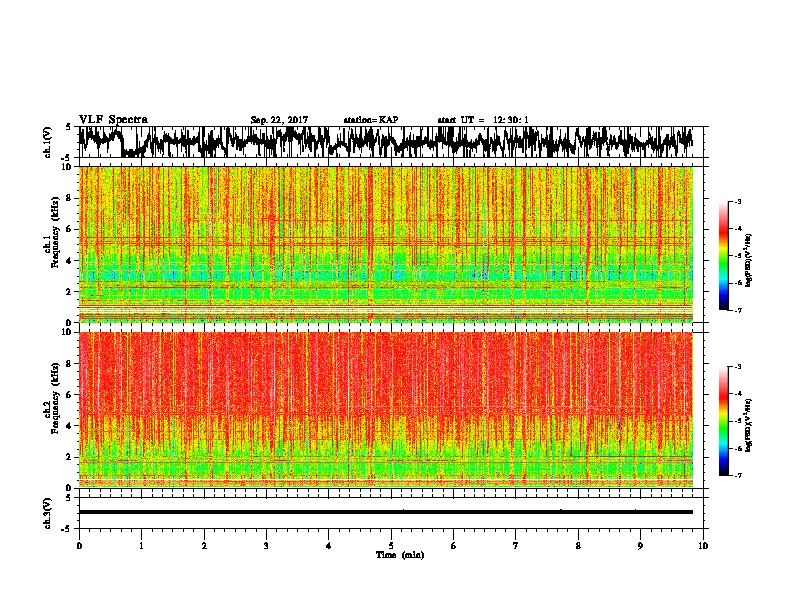Click inside the ch.2 spectrogram panel
This screenshot has width=792, height=612.
click(385, 410)
